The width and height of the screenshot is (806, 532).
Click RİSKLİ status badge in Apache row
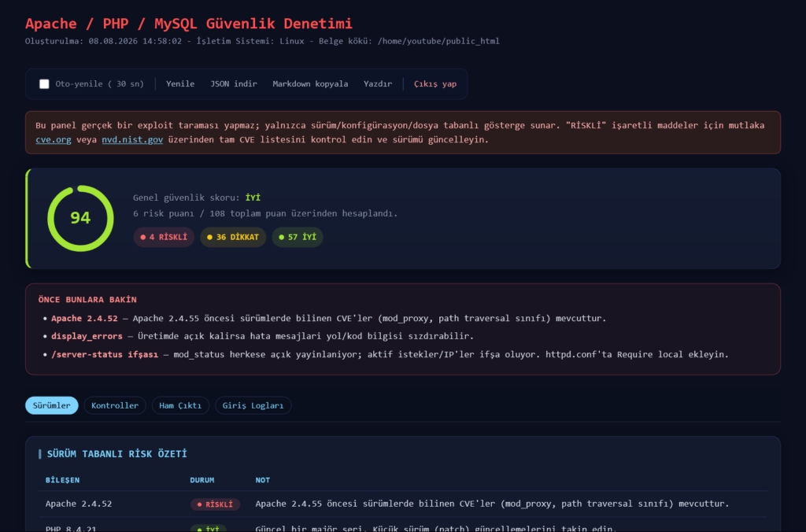[x=215, y=504]
